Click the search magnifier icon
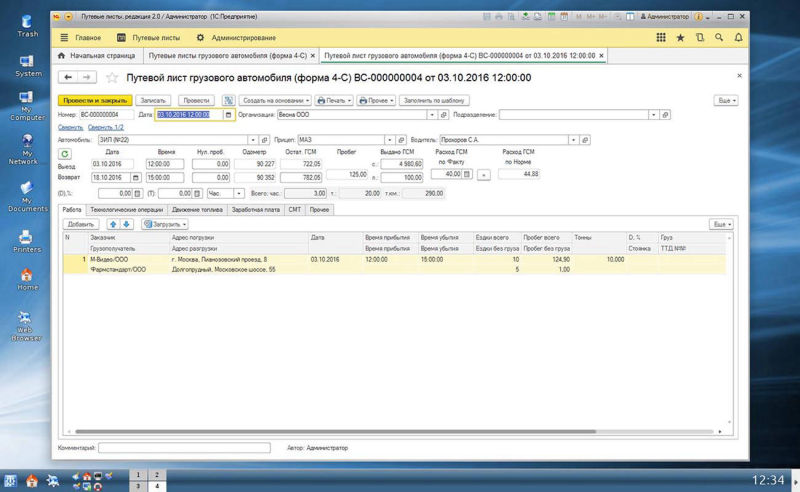The height and width of the screenshot is (492, 800). click(720, 36)
